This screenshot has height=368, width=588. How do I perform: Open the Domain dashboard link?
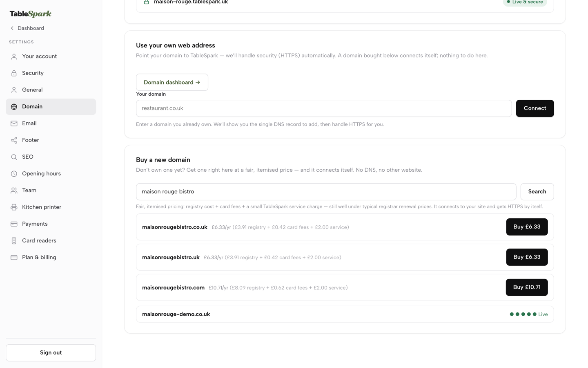coord(172,82)
